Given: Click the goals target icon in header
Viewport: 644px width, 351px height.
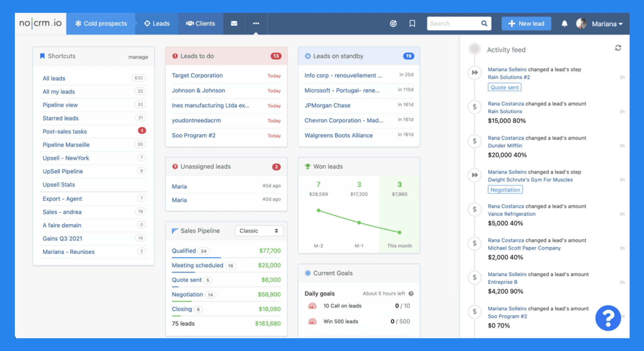Looking at the screenshot, I should pos(393,24).
